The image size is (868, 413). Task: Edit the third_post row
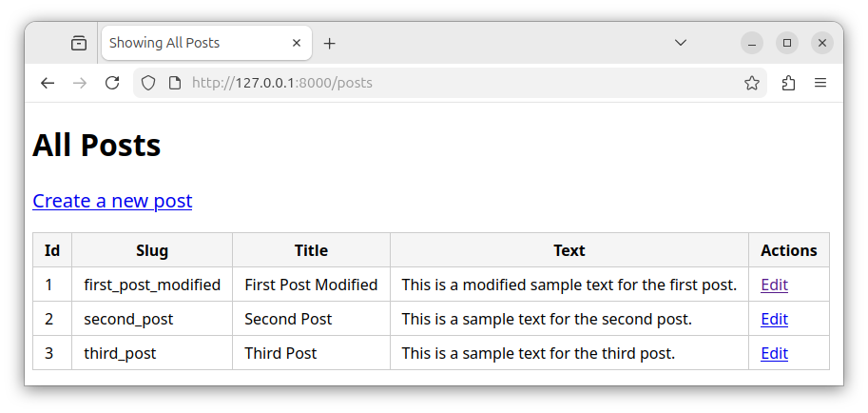pyautogui.click(x=775, y=354)
